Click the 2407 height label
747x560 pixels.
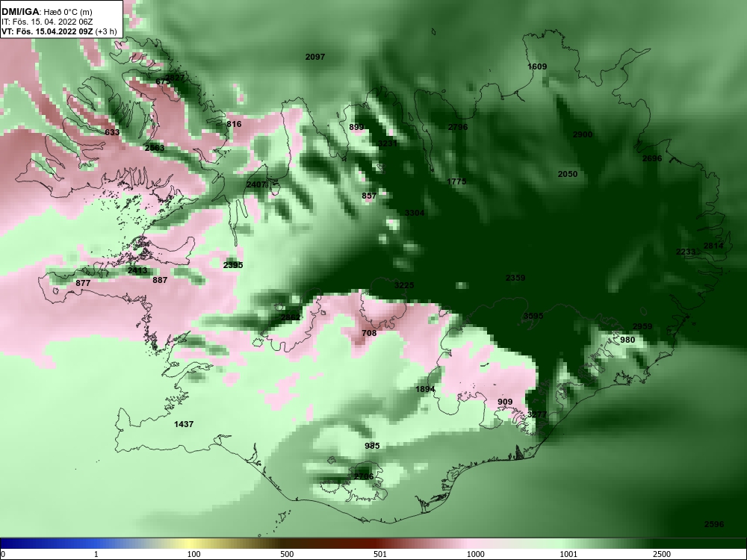click(x=255, y=184)
